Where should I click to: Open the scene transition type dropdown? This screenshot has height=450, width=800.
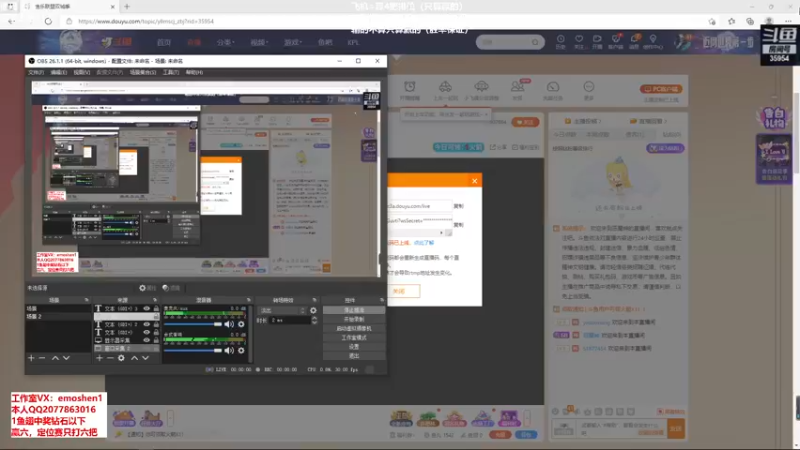click(282, 310)
